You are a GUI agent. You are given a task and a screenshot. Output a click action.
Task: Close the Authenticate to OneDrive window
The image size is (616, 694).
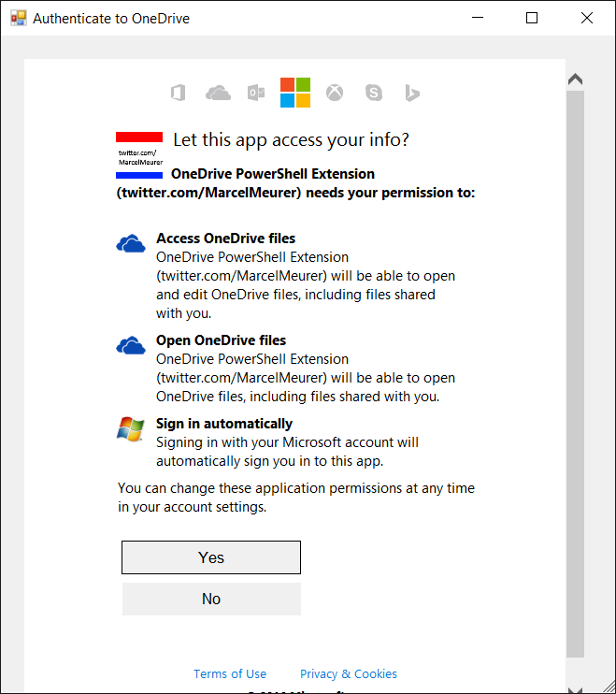587,18
